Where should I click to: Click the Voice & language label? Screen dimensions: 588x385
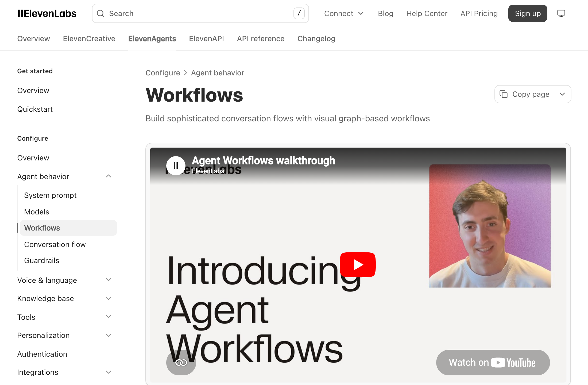click(47, 280)
